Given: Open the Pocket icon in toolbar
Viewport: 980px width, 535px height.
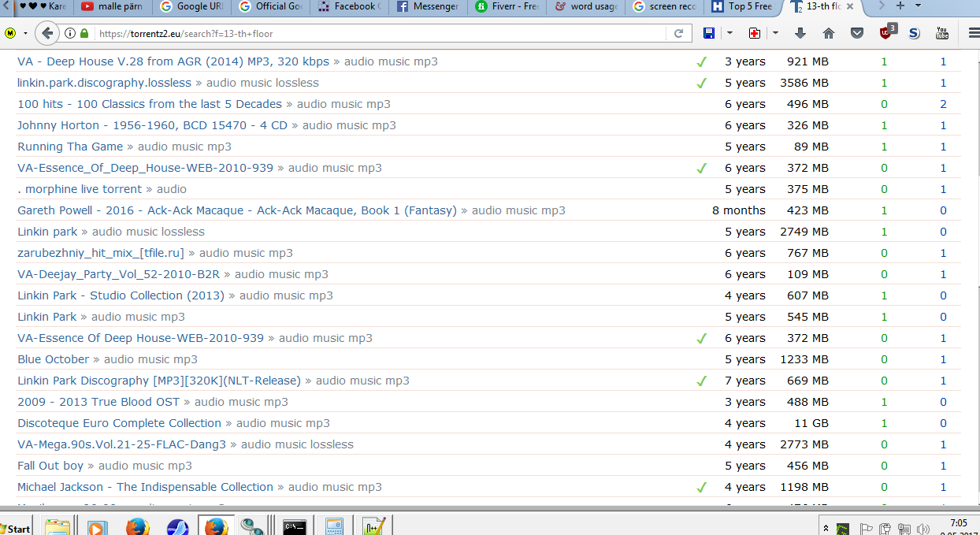Looking at the screenshot, I should click(857, 33).
